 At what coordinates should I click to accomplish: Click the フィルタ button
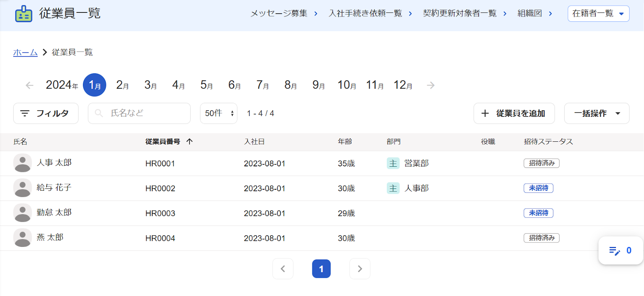46,113
